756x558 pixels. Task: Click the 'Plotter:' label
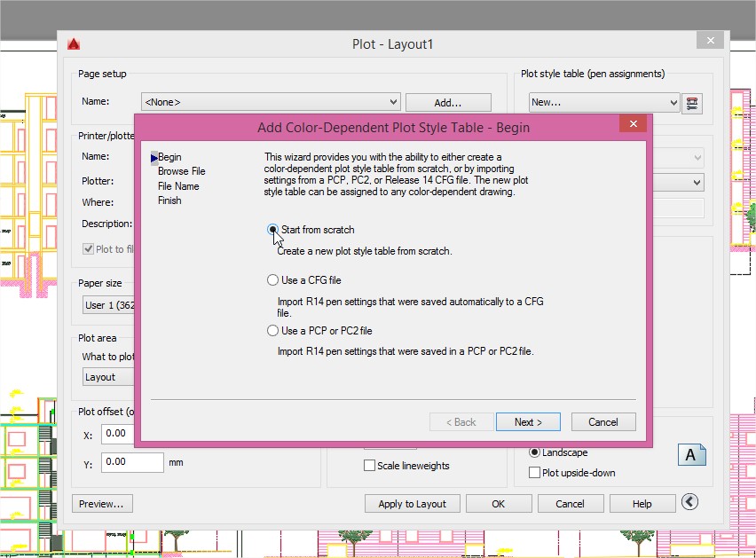[98, 181]
